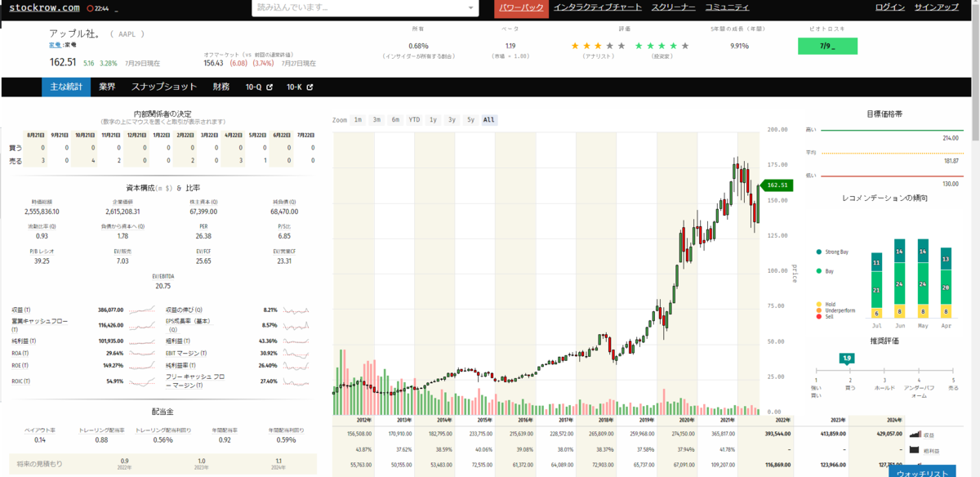The height and width of the screenshot is (477, 980).
Task: Click the Apr recommendation bar
Action: click(946, 283)
